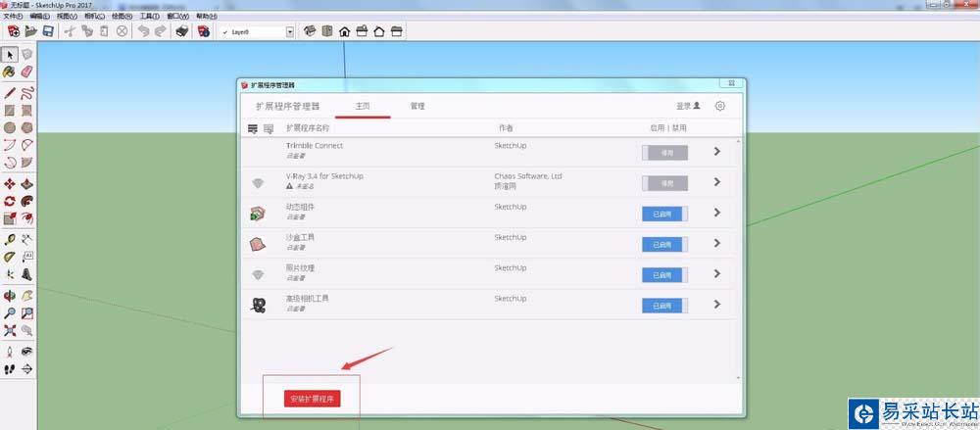Viewport: 980px width, 430px height.
Task: Disable the 高级相机工具 extension toggle
Action: [x=665, y=306]
